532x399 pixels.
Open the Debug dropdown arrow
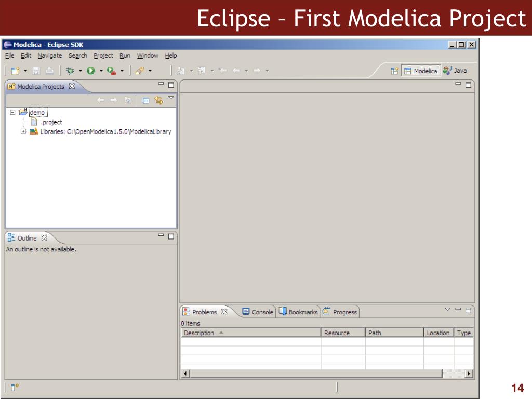pos(81,71)
